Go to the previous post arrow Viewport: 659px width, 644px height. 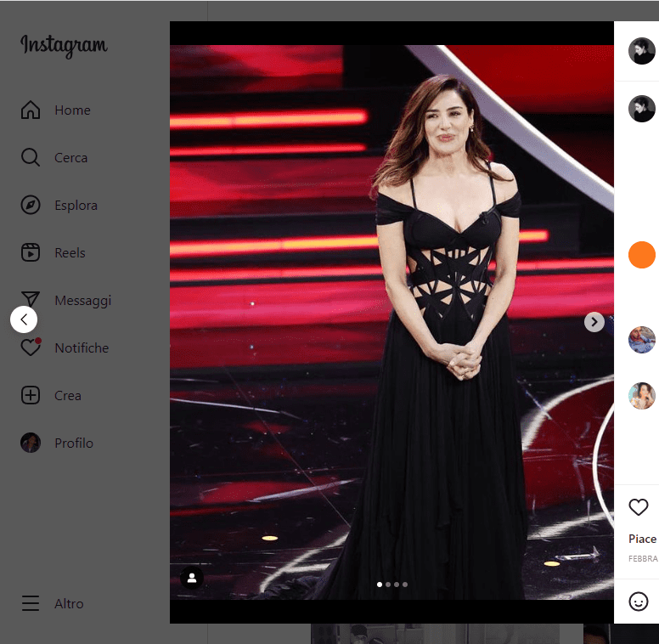24,319
